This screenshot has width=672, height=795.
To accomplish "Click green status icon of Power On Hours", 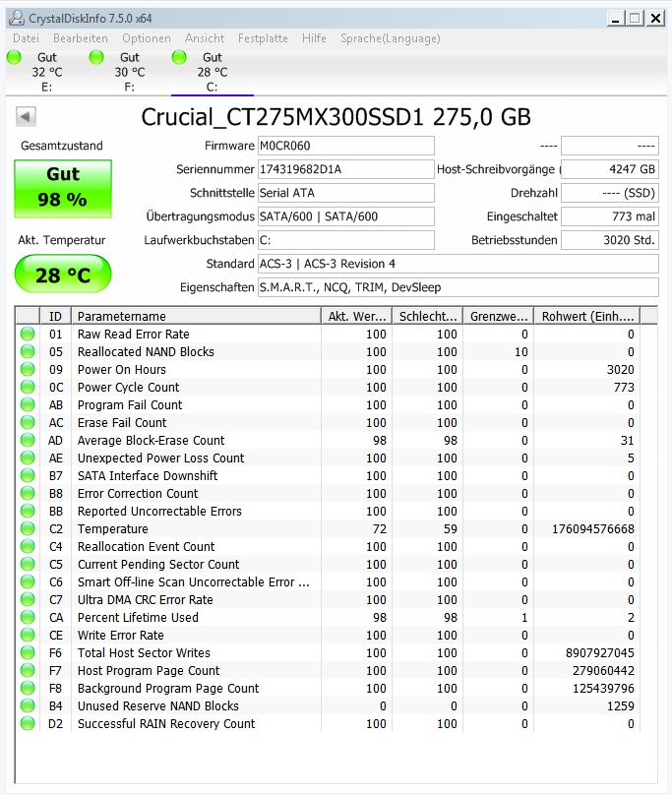I will coord(28,370).
